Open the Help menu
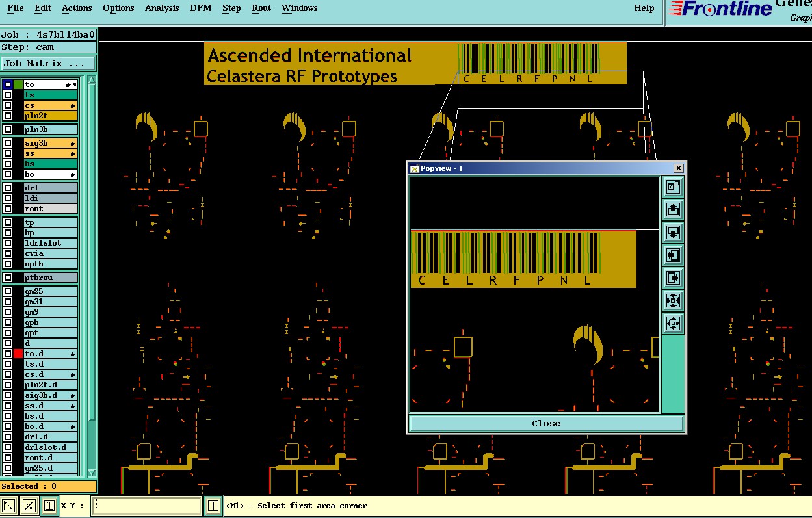Image resolution: width=812 pixels, height=518 pixels. tap(644, 8)
